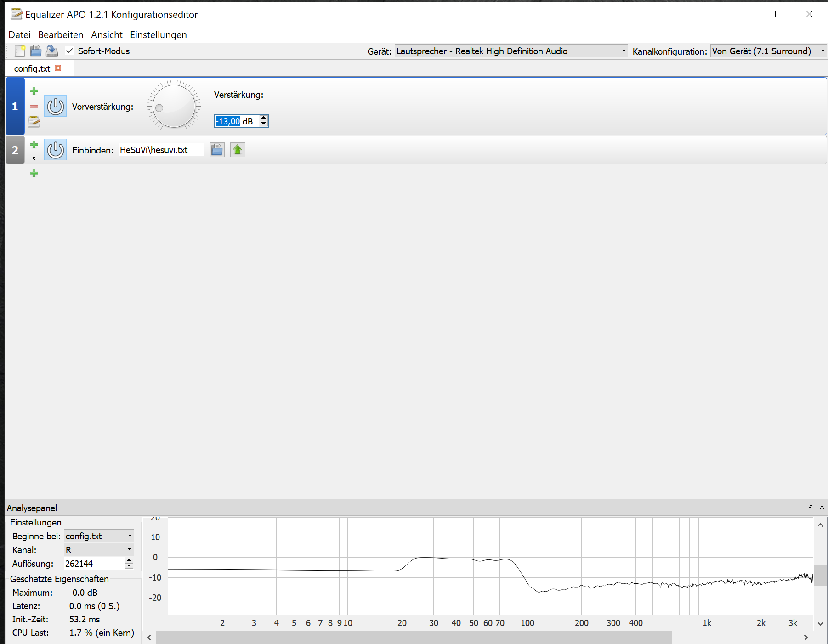The height and width of the screenshot is (644, 828).
Task: Remove the Vorverstärkung filter with minus icon
Action: [34, 107]
